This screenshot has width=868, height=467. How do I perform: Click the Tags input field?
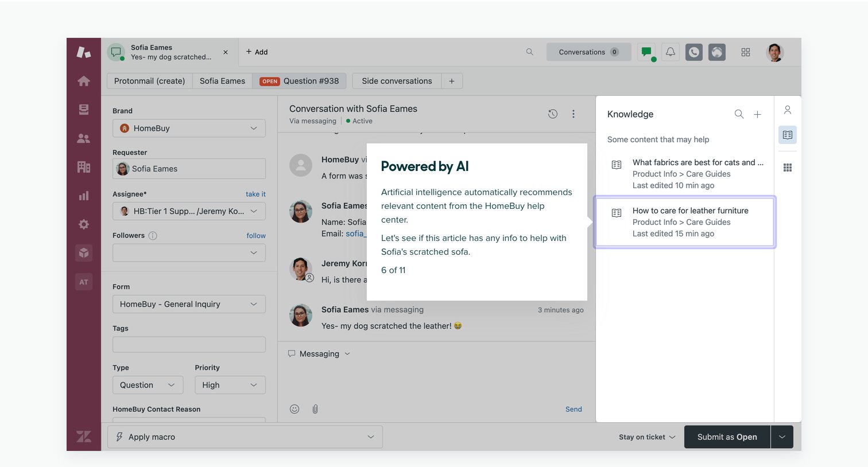click(189, 344)
